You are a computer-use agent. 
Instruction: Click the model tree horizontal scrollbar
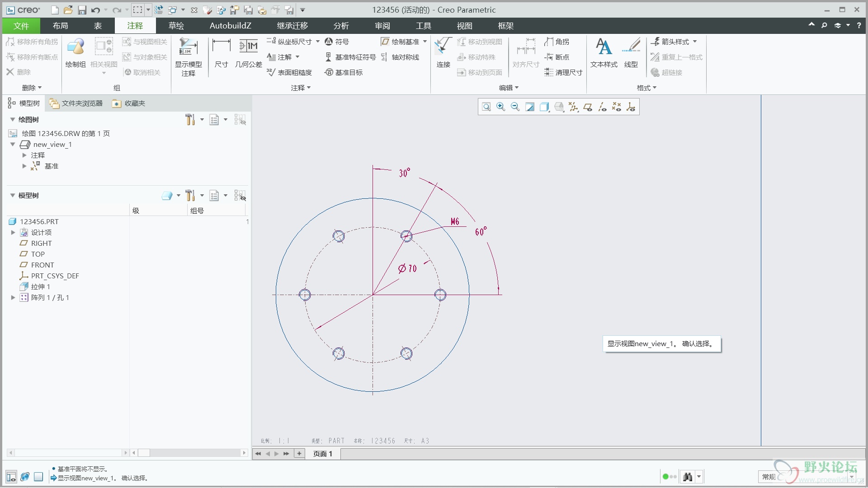point(189,453)
